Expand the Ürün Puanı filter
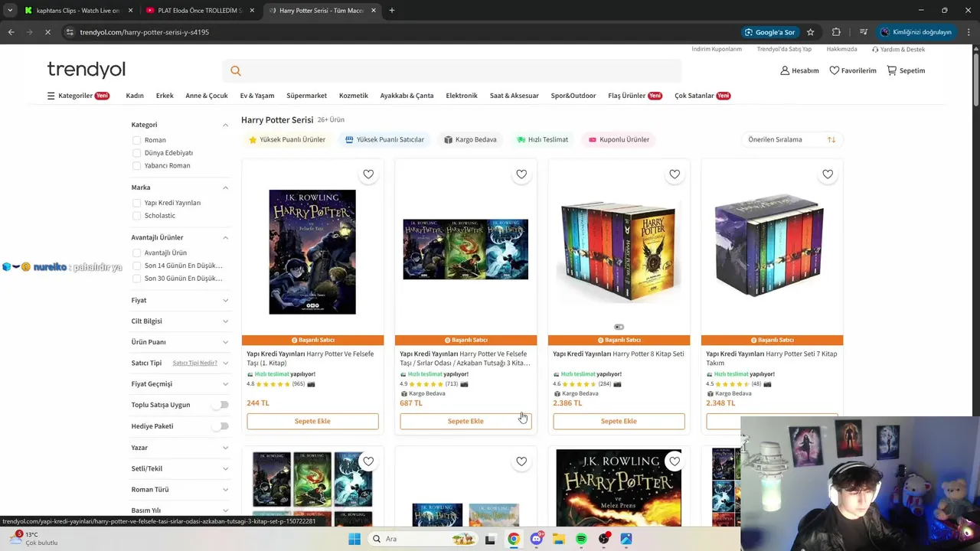The image size is (980, 551). [x=225, y=342]
